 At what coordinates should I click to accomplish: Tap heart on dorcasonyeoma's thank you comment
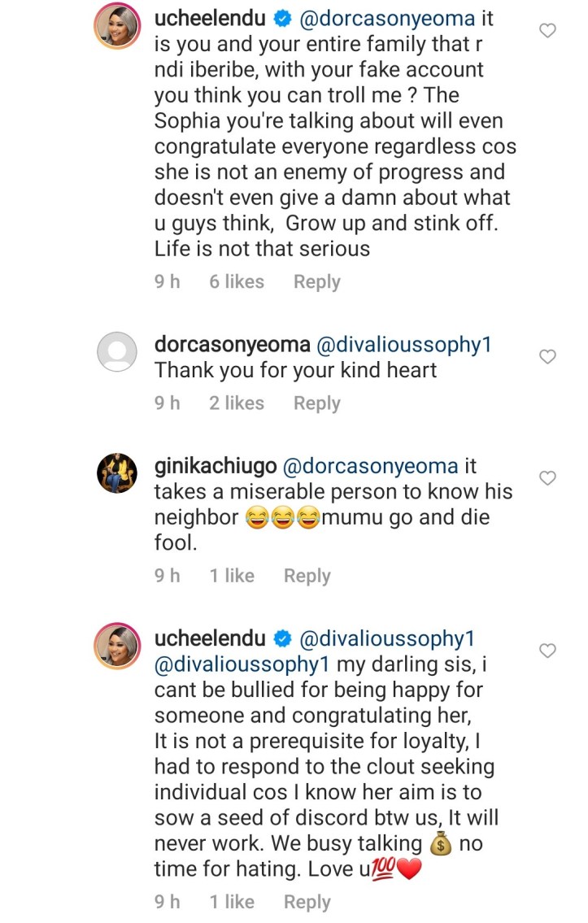point(548,356)
